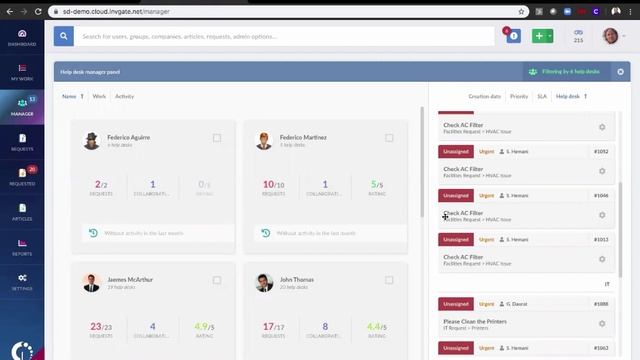
Task: Bookmark page with star icon
Action: point(521,11)
